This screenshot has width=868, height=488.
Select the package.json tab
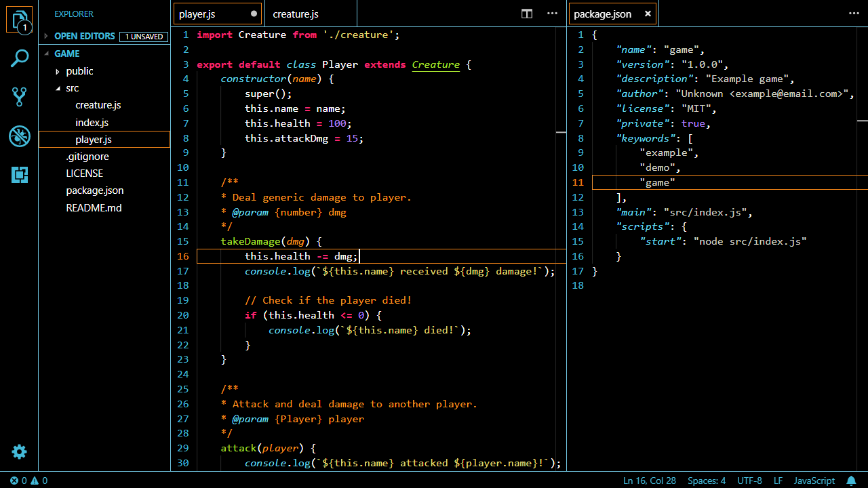[x=613, y=14]
